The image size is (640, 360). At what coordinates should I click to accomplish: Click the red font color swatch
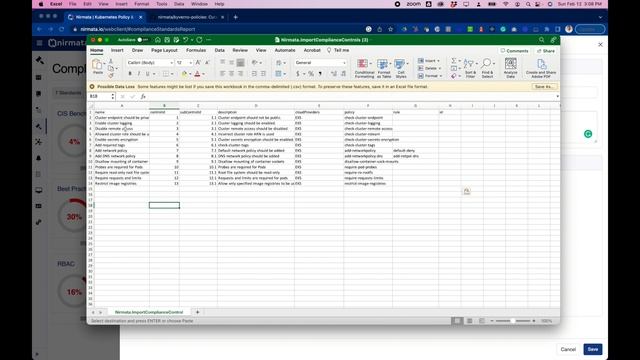[198, 74]
